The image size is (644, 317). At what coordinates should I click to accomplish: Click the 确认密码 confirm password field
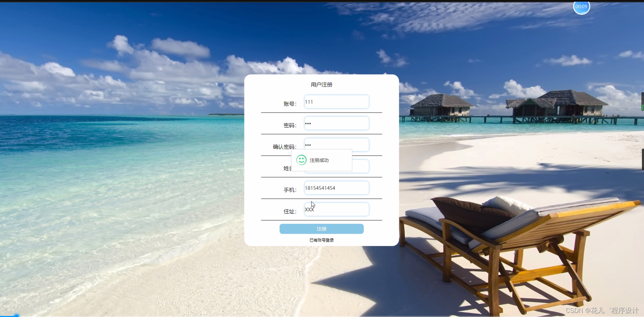point(336,145)
